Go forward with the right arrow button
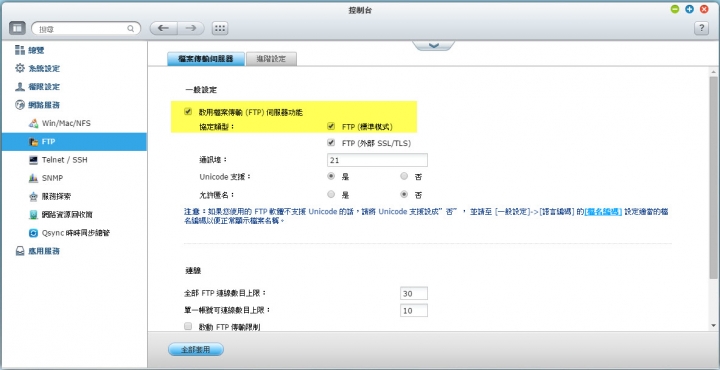Viewport: 720px width, 370px height. point(191,28)
